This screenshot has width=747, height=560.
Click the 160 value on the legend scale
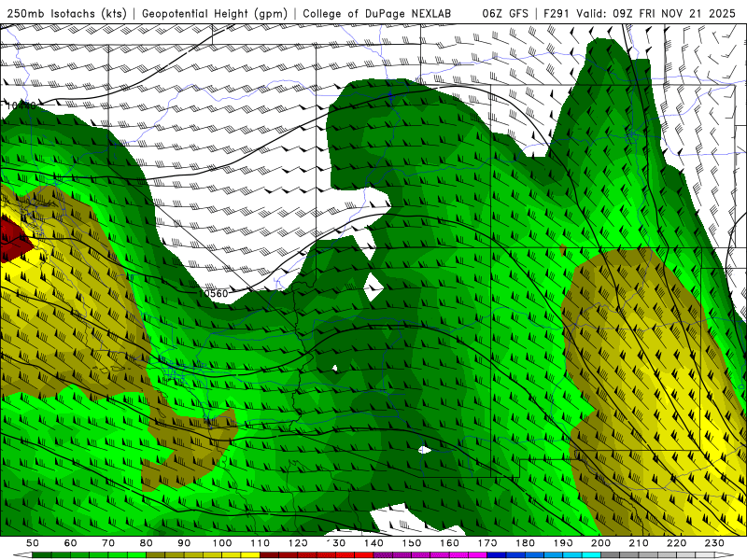pyautogui.click(x=449, y=543)
